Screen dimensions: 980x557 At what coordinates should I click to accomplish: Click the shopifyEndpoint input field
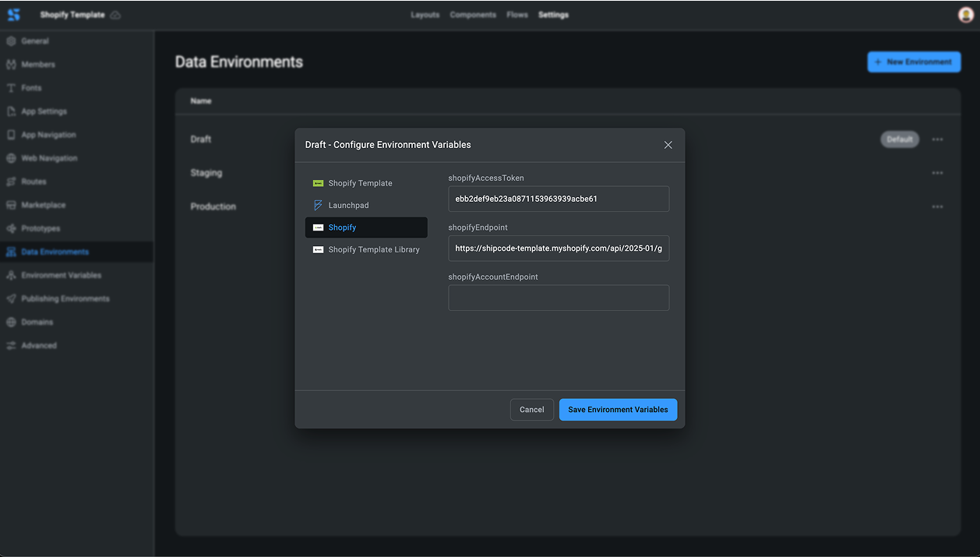click(x=559, y=249)
